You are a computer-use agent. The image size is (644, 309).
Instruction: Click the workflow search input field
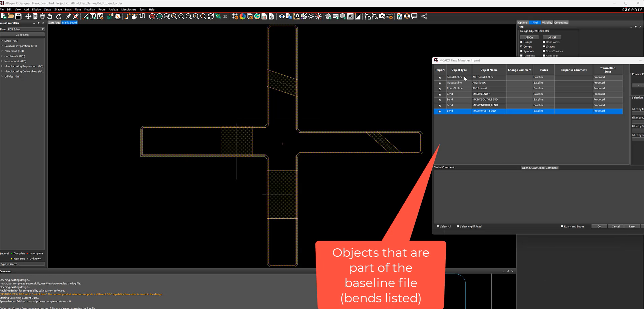pos(22,264)
